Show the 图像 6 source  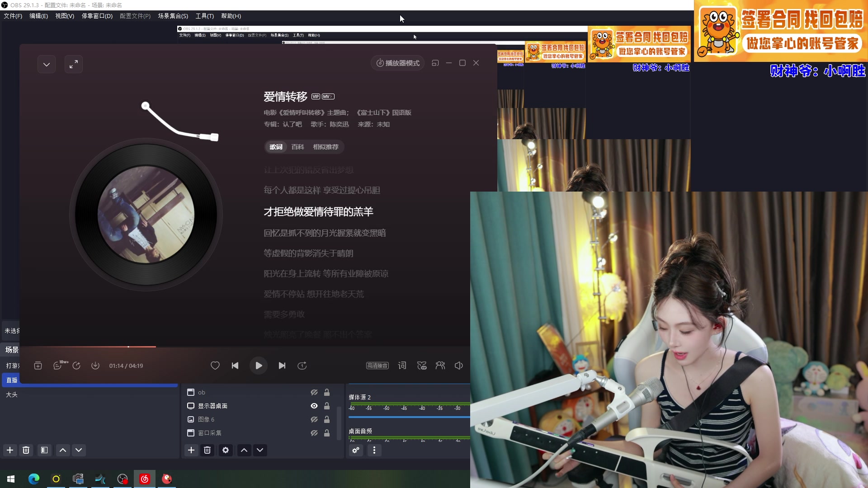314,419
